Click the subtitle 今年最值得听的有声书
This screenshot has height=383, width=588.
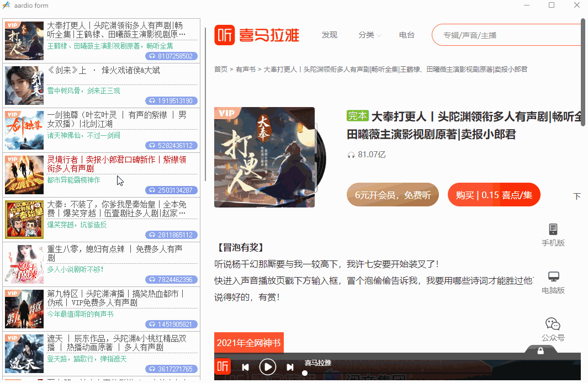point(80,314)
